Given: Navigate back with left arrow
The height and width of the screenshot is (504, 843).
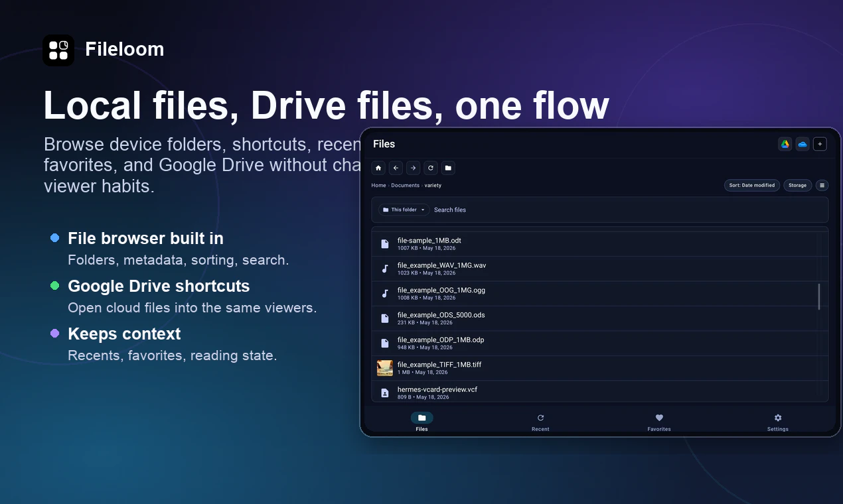Looking at the screenshot, I should (396, 168).
